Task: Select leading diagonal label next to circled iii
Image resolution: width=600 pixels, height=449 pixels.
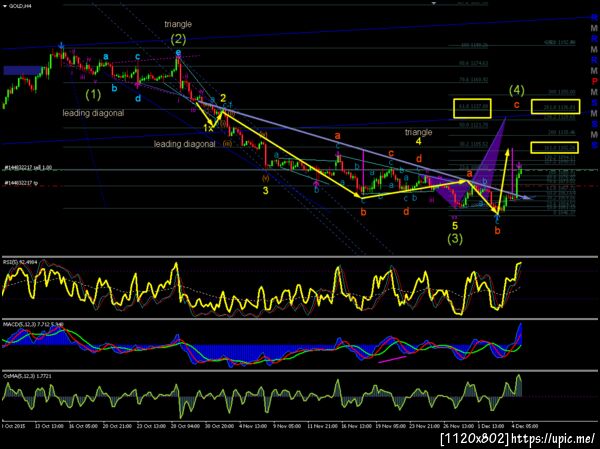Action: click(184, 144)
